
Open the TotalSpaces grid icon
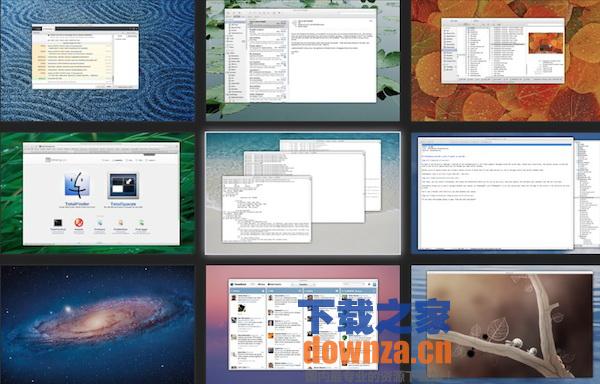click(x=123, y=186)
